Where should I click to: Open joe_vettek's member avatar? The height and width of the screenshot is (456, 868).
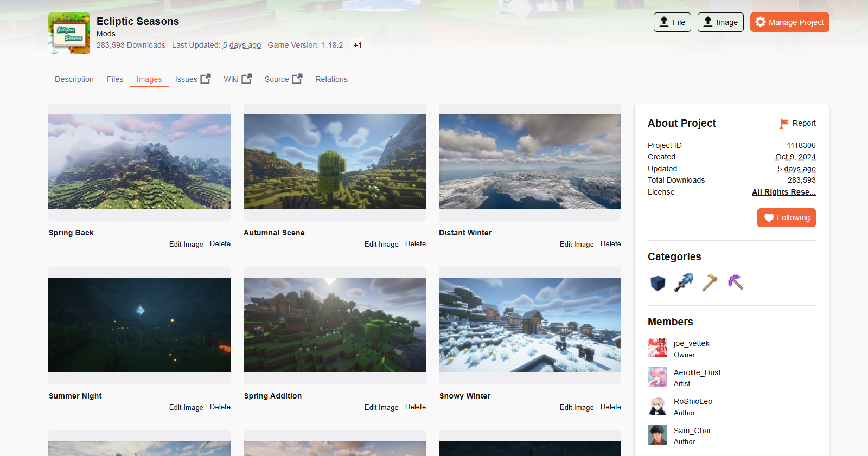[658, 348]
